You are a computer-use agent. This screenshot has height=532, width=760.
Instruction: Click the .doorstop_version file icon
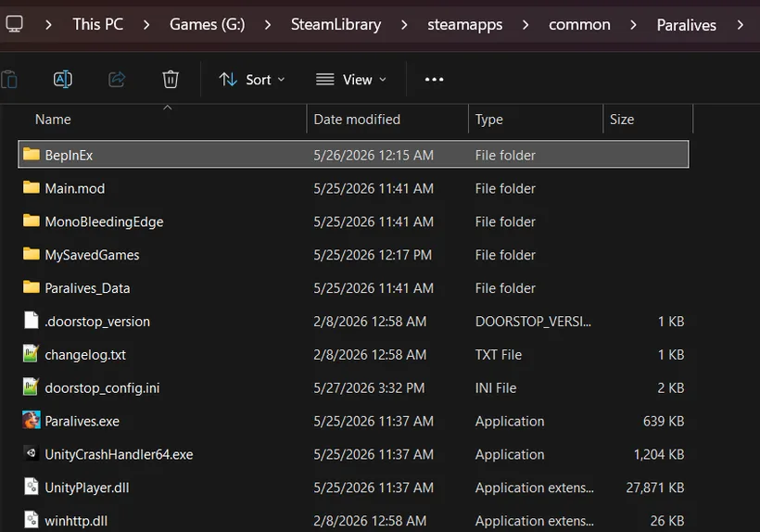click(x=32, y=321)
